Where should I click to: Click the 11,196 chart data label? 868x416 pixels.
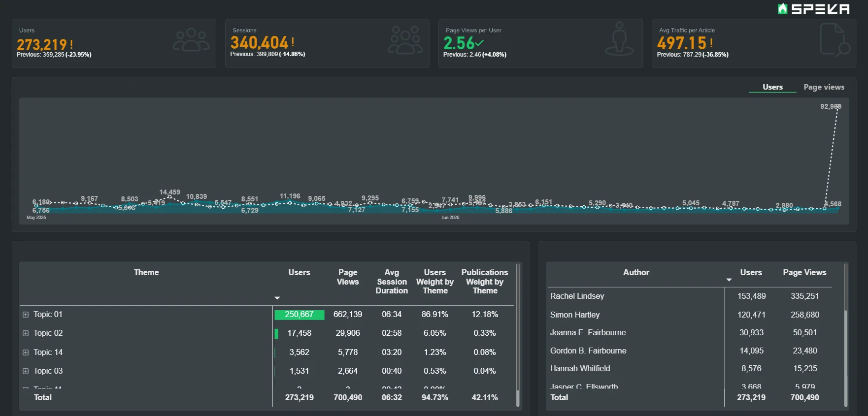click(290, 196)
